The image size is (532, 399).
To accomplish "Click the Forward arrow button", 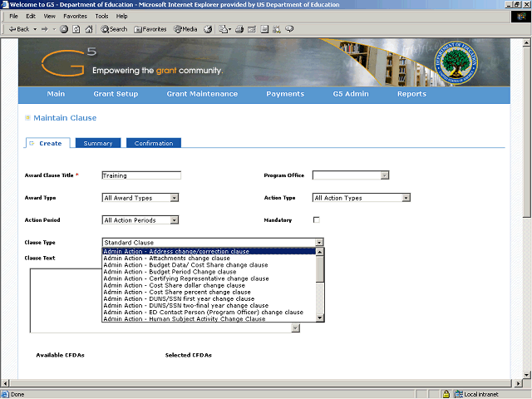I will [45, 29].
